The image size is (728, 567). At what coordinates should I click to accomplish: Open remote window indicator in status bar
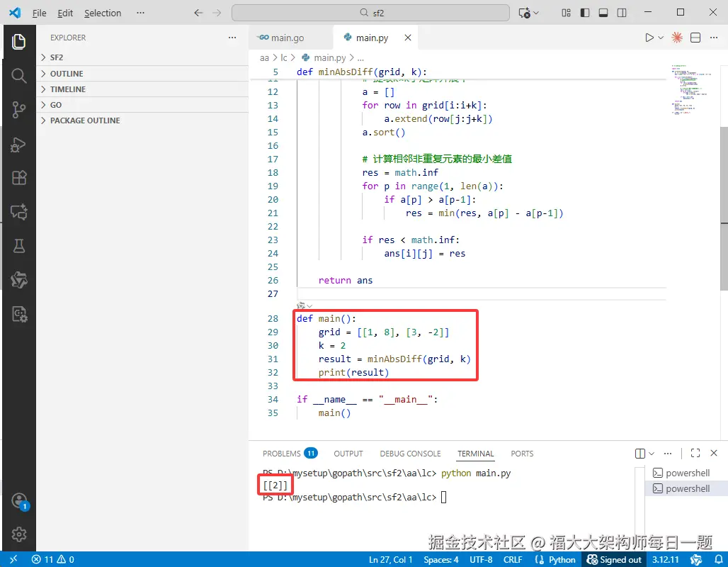[13, 559]
